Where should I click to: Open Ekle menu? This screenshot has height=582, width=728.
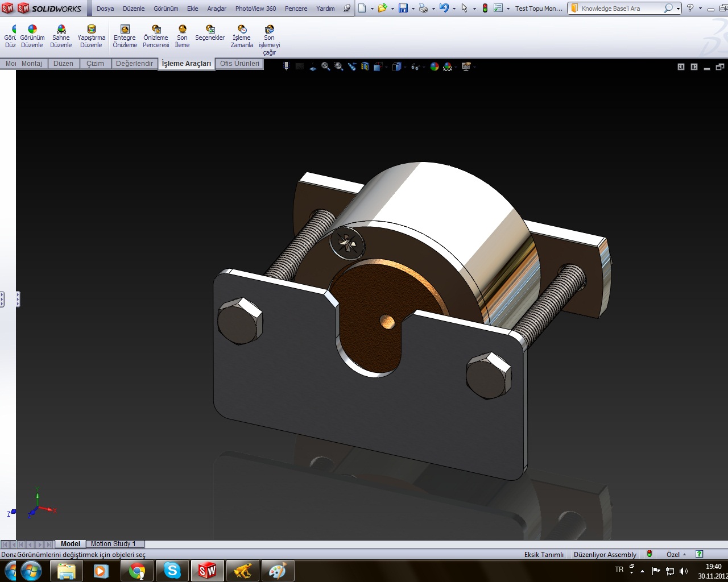point(193,9)
